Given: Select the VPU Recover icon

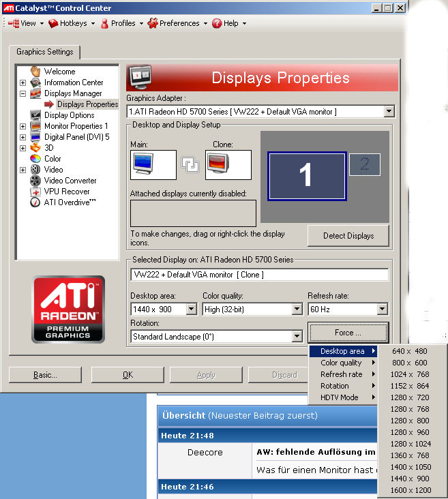Looking at the screenshot, I should point(35,192).
